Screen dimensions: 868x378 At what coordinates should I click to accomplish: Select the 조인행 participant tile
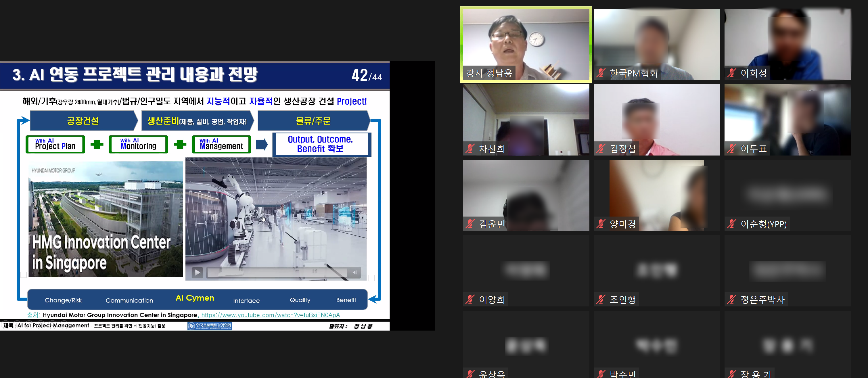pyautogui.click(x=656, y=271)
